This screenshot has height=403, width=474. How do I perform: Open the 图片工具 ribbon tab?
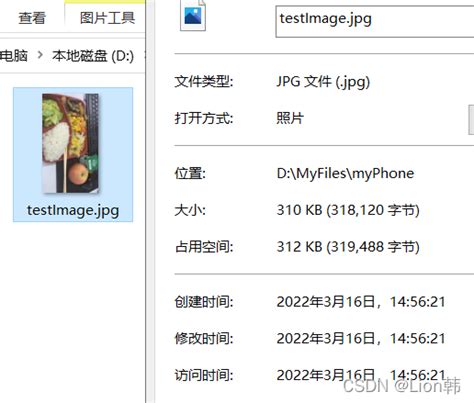click(107, 18)
